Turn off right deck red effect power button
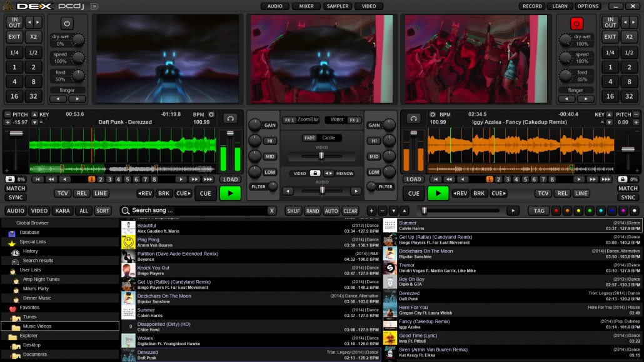 [576, 24]
